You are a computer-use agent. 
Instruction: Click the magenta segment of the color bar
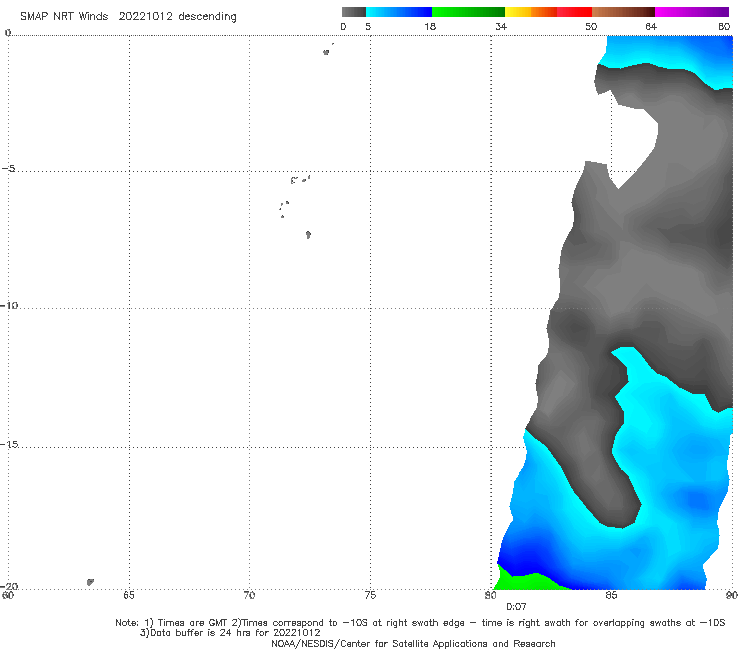[x=692, y=12]
